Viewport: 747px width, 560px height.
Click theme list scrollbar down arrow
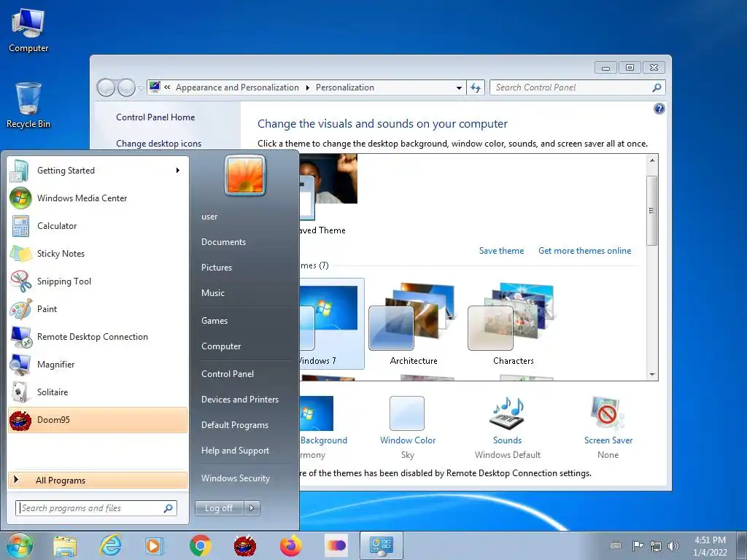652,375
